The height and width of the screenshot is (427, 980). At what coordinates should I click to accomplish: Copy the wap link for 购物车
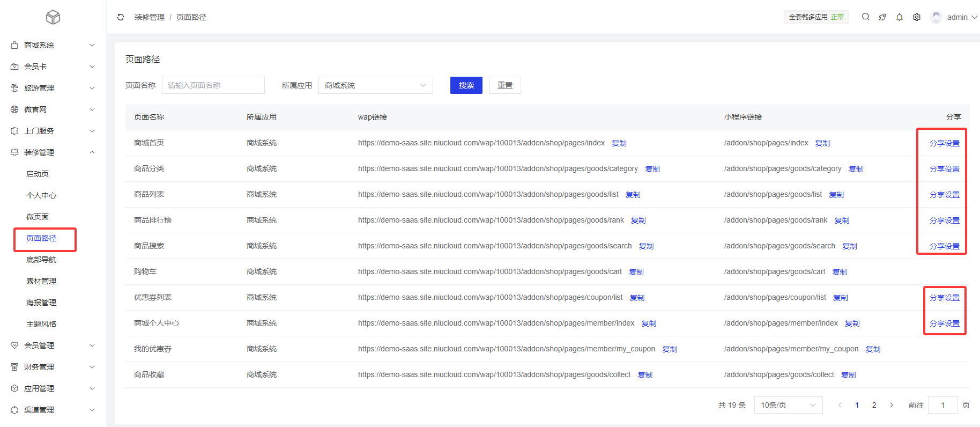tap(636, 272)
